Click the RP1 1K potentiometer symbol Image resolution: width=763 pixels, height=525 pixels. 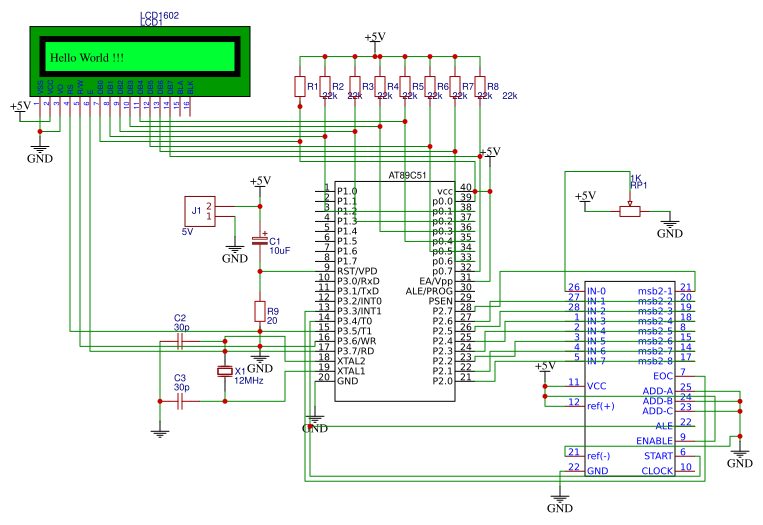629,211
